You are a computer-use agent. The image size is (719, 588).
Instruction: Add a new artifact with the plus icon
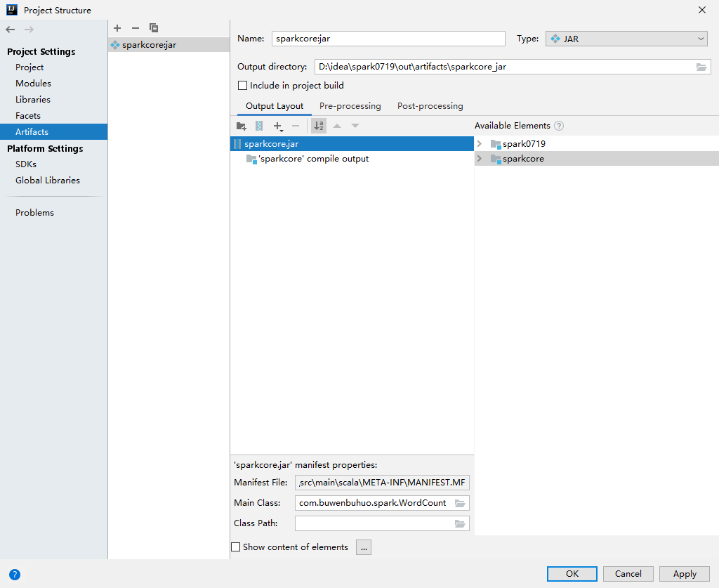tap(117, 28)
